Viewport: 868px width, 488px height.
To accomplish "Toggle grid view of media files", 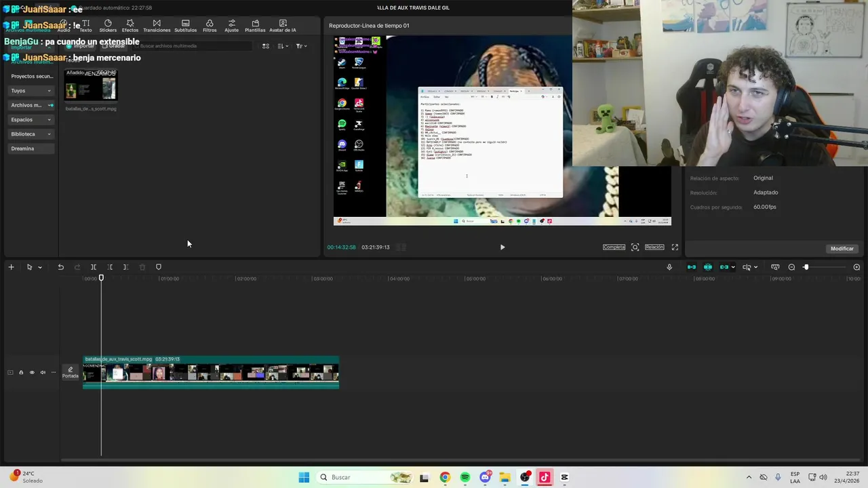I will [266, 46].
